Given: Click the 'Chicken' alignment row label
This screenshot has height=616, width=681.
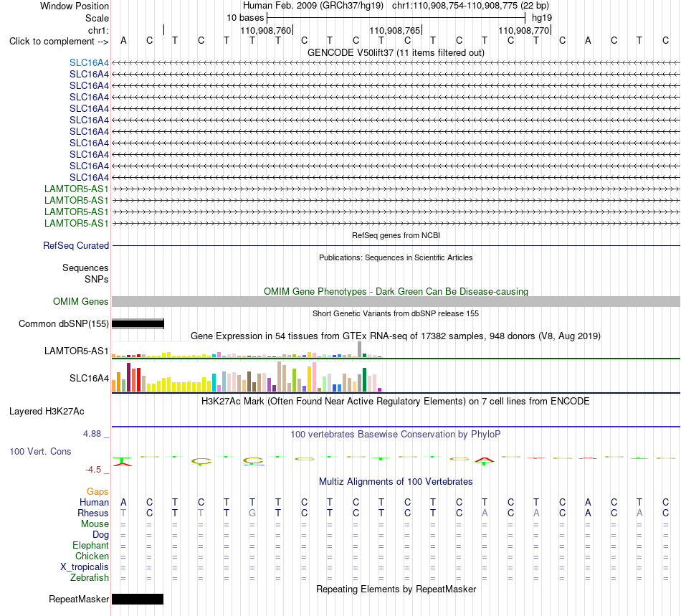Looking at the screenshot, I should coord(92,556).
